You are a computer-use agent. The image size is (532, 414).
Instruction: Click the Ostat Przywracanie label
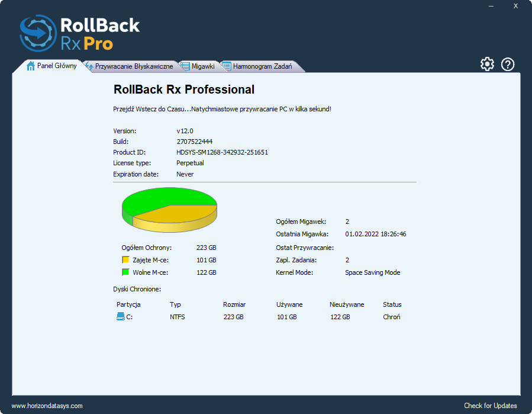pos(305,248)
